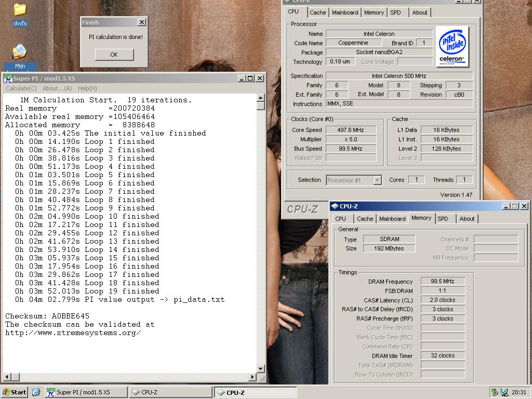Click Super PI horizontal scrollbar left arrow
The width and height of the screenshot is (532, 399).
click(x=7, y=377)
